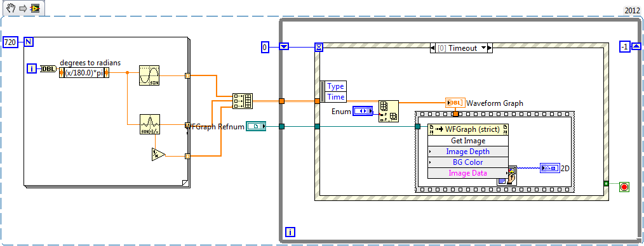Click the shift register down arrow
The image size is (644, 246).
(285, 47)
